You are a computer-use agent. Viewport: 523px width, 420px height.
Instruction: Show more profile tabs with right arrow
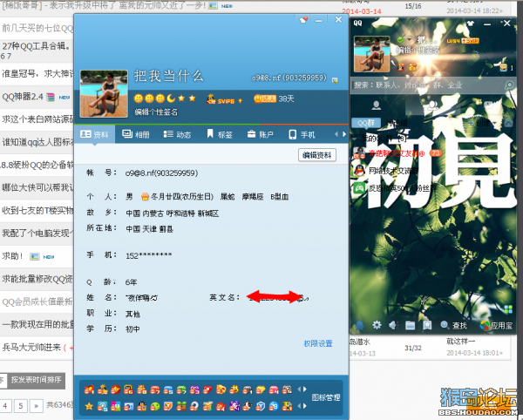(x=344, y=134)
